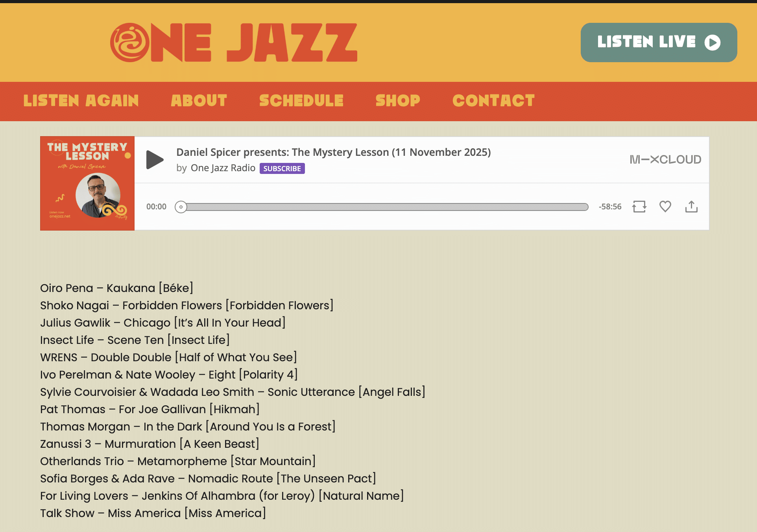Click the One Jazz spiral logo
The height and width of the screenshot is (532, 757).
point(130,42)
